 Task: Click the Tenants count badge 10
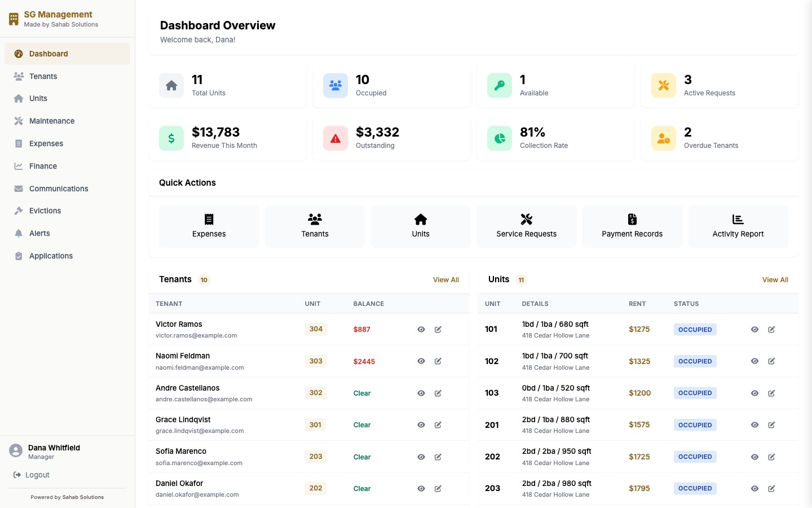204,280
